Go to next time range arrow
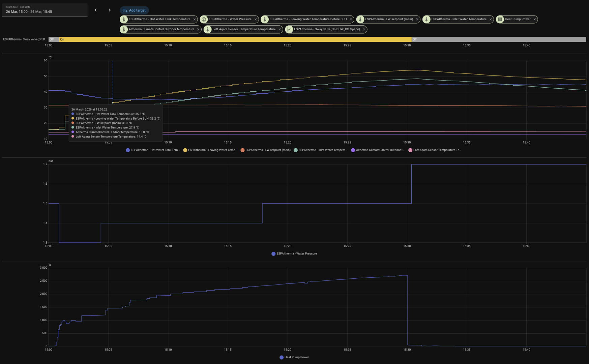Image resolution: width=589 pixels, height=364 pixels. pyautogui.click(x=110, y=10)
